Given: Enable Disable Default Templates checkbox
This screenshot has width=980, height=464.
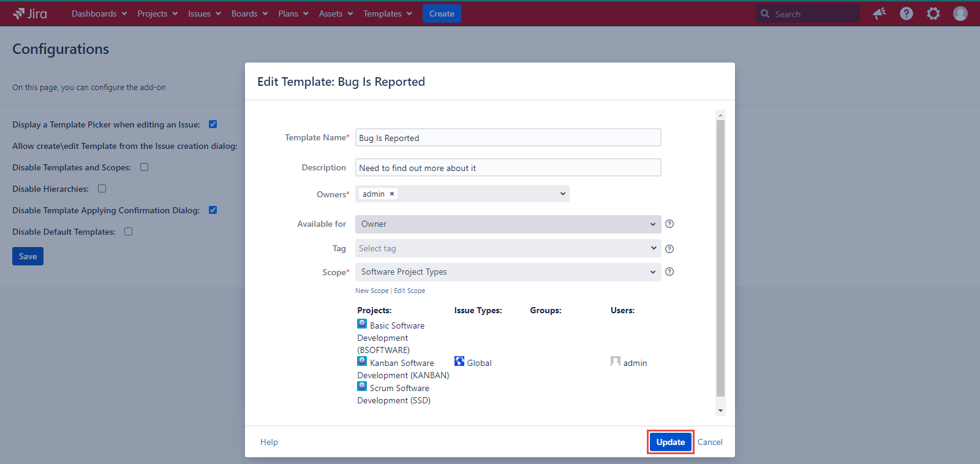Looking at the screenshot, I should (x=129, y=232).
